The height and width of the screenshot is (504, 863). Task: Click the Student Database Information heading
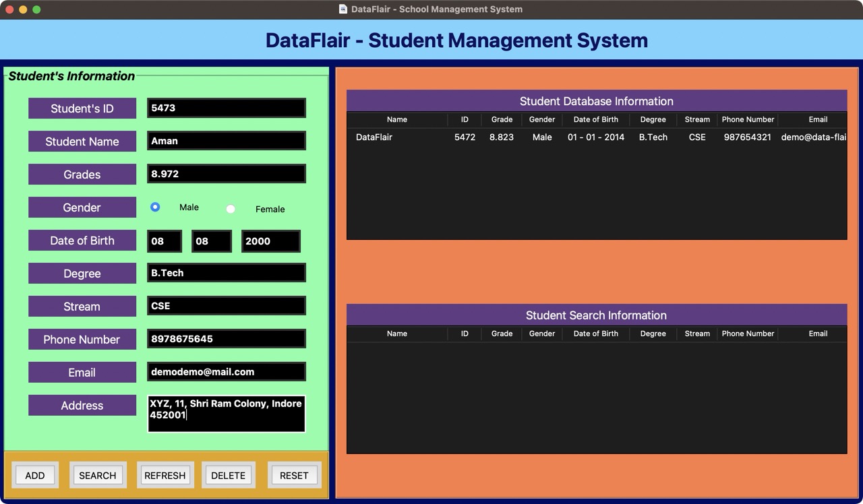[x=597, y=101]
